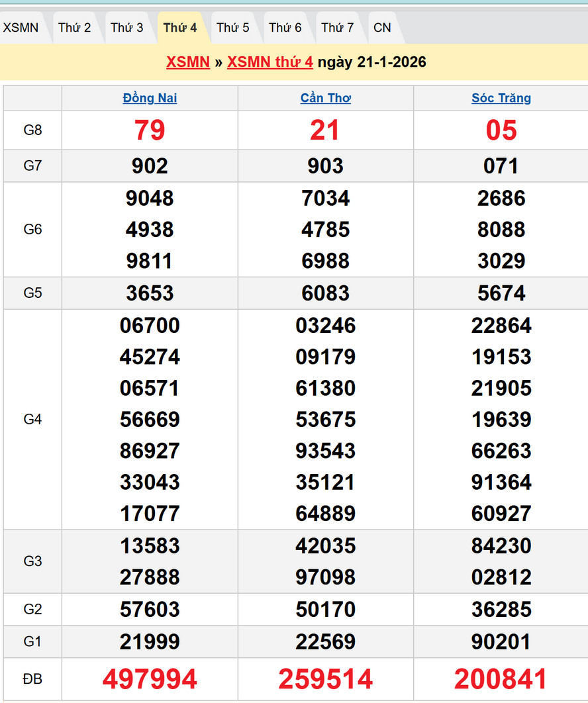Screen dimensions: 588x703
Task: Open the 'XSMN thứ 4' heading link
Action: point(270,62)
